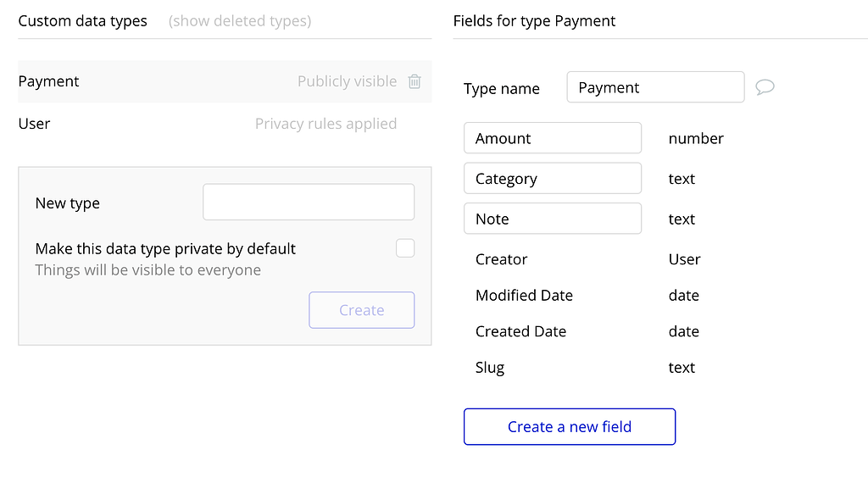Viewport: 868px width, 494px height.
Task: Enable making this data type private by default
Action: pos(405,247)
